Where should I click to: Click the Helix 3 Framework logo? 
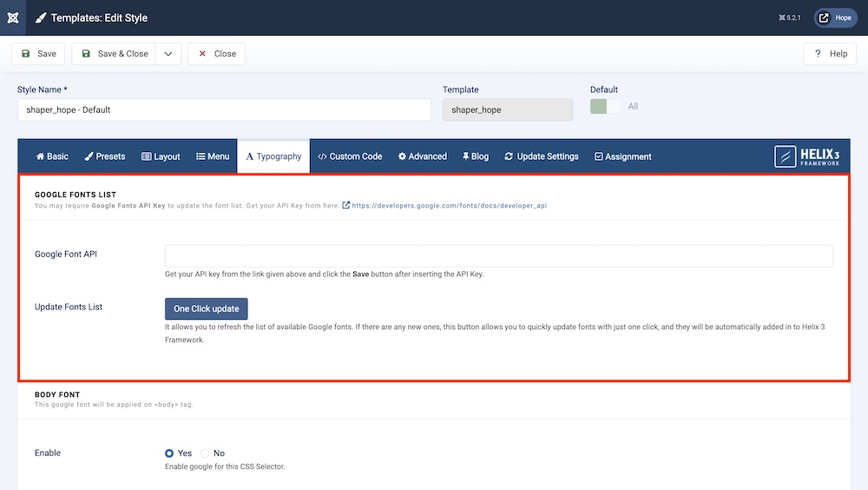pyautogui.click(x=807, y=156)
